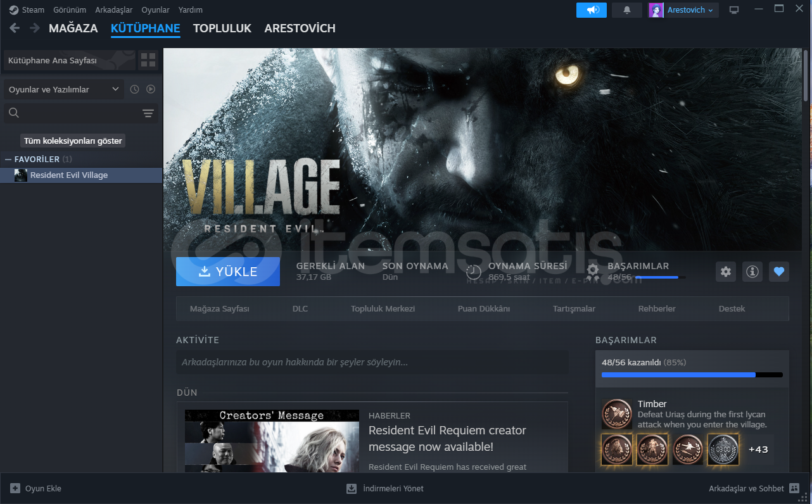Screen dimensions: 812x504
Task: Go forward with the right arrow
Action: coord(35,28)
